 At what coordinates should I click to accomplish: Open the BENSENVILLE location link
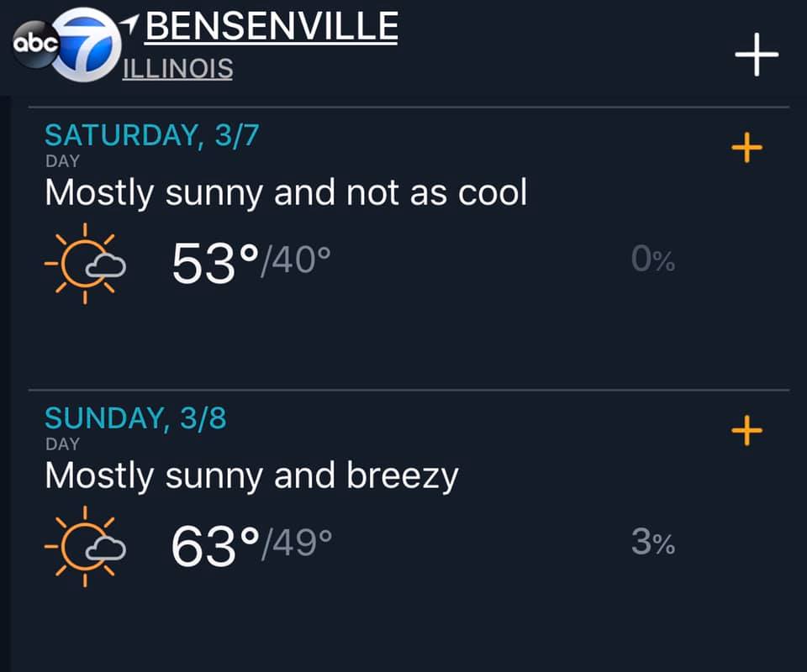[272, 27]
